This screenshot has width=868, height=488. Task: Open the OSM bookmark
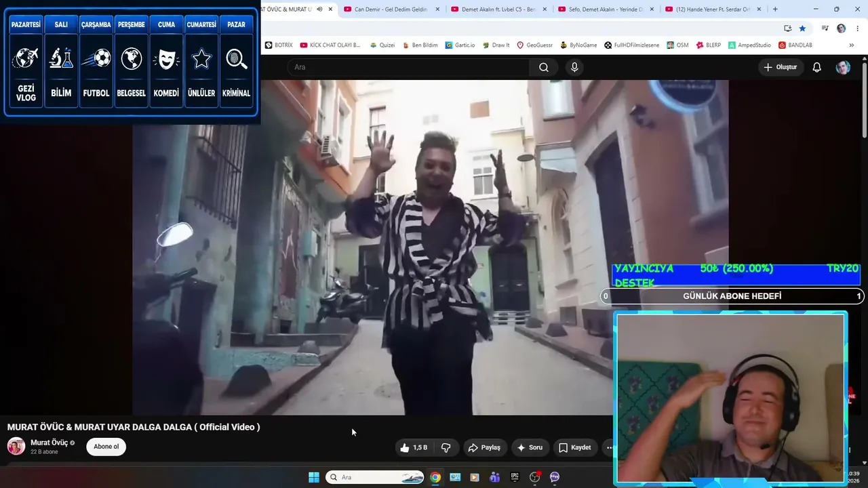pos(677,45)
